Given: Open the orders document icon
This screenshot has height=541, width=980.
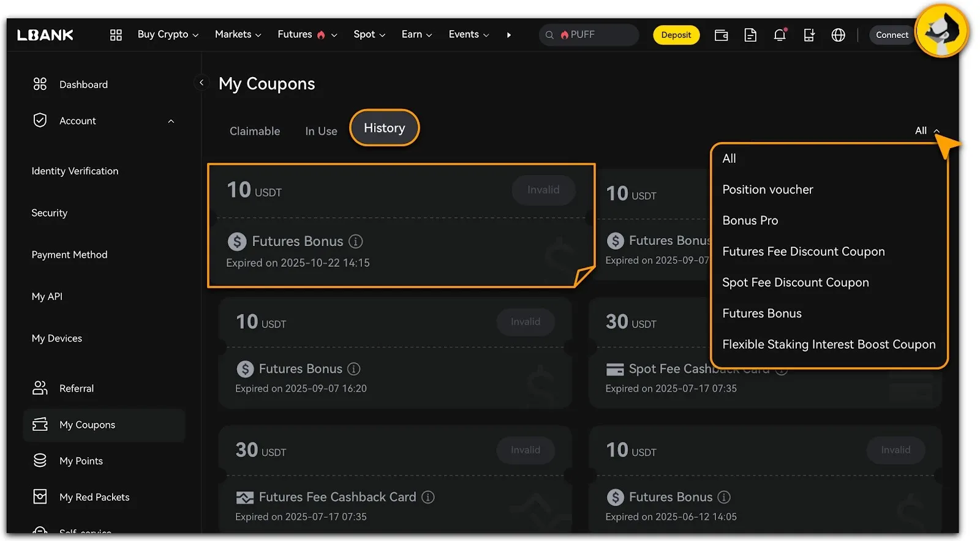Looking at the screenshot, I should (x=750, y=35).
